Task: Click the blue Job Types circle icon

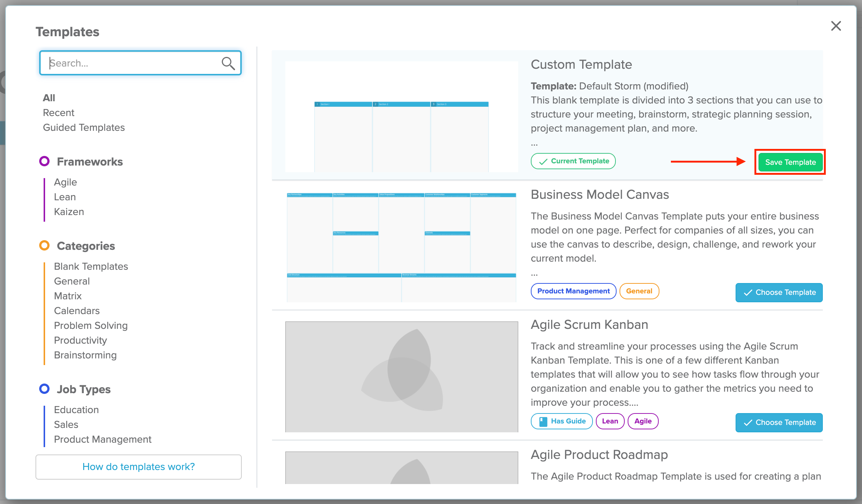Action: click(x=44, y=389)
